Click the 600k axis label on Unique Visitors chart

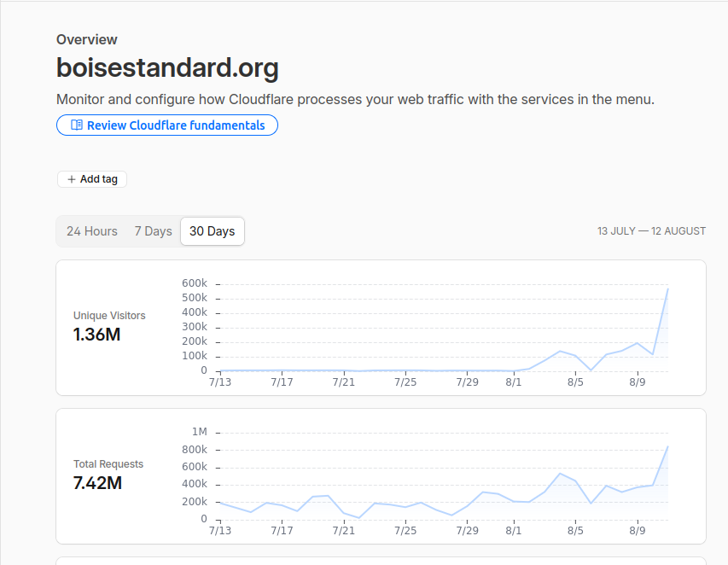coord(195,283)
